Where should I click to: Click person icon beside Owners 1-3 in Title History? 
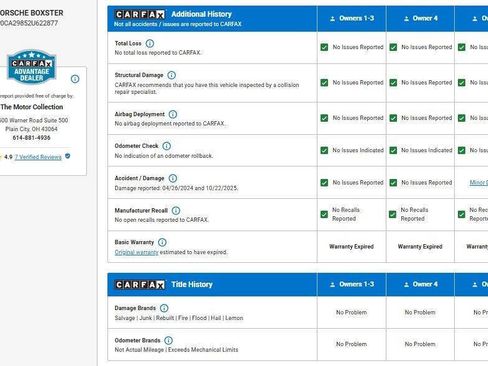pyautogui.click(x=332, y=285)
